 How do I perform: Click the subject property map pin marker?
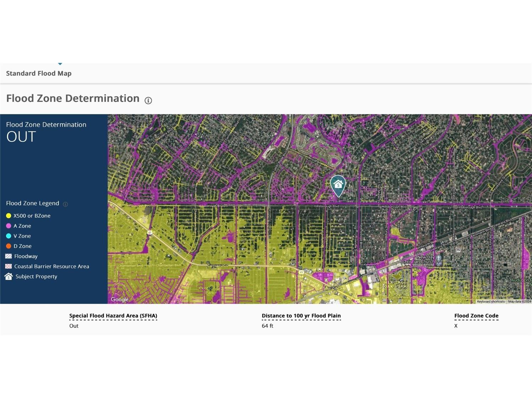(x=338, y=185)
